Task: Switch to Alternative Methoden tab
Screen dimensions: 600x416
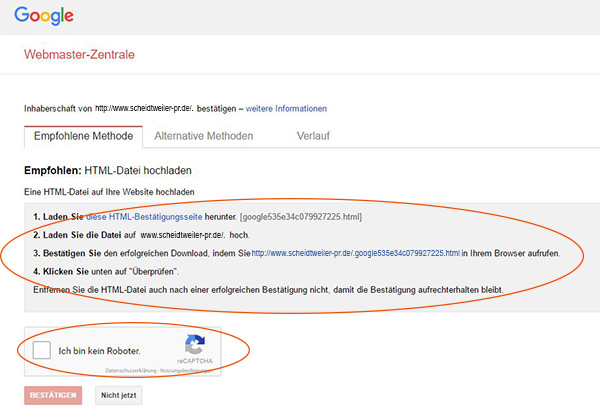Action: (204, 136)
